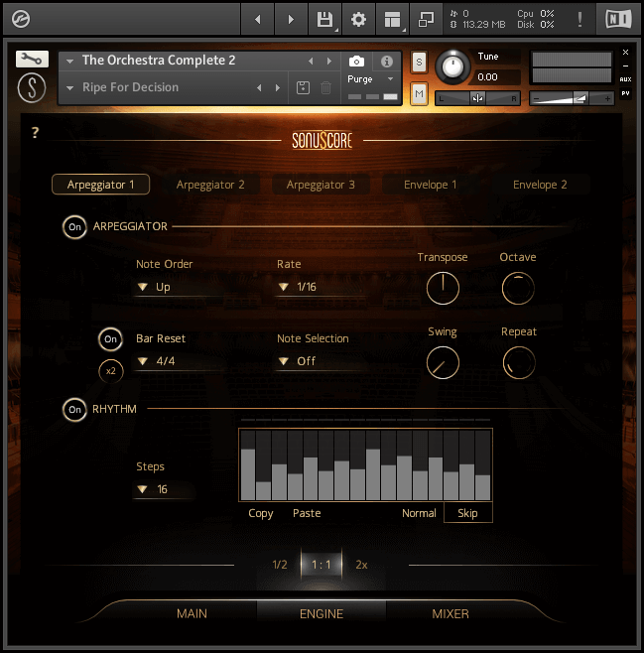The image size is (644, 653).
Task: Toggle the Bar Reset On switch
Action: (x=110, y=339)
